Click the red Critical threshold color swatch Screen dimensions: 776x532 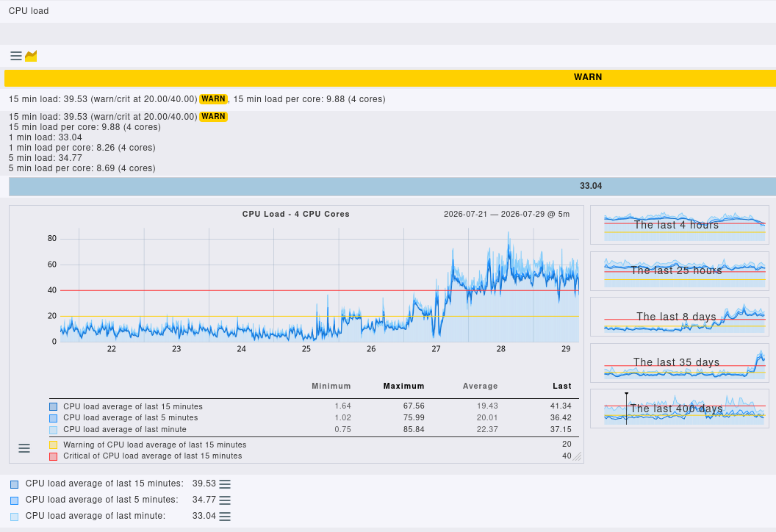[54, 456]
